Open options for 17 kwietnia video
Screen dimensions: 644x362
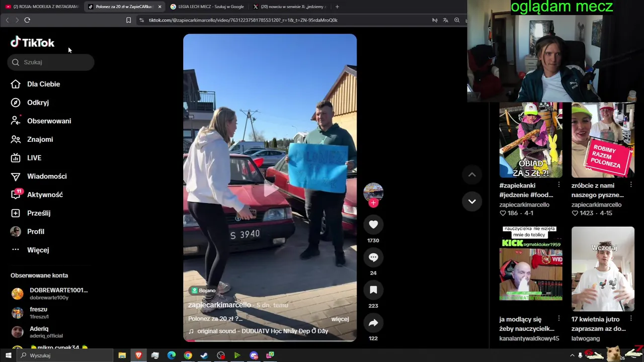click(x=630, y=319)
